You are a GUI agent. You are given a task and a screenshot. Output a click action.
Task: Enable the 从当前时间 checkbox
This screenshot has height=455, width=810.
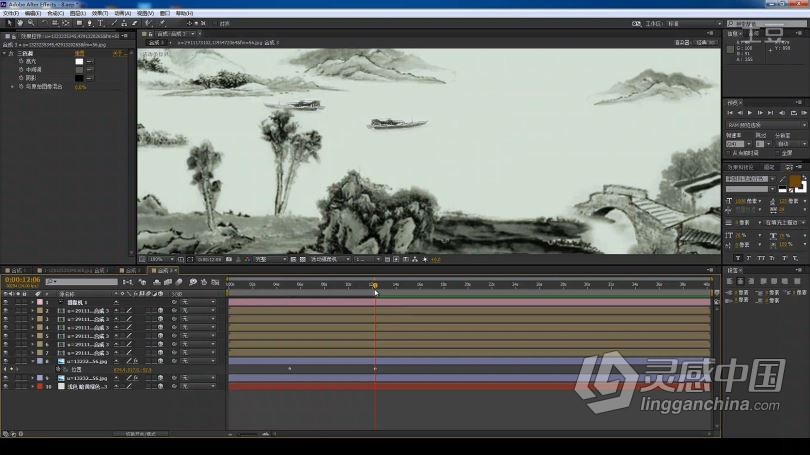tap(729, 153)
